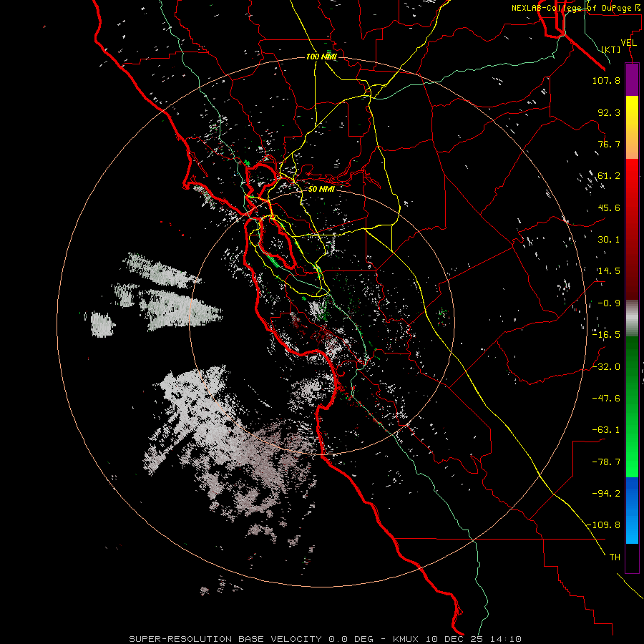
Task: Click the 107.8 velocity scale value
Action: click(x=606, y=80)
